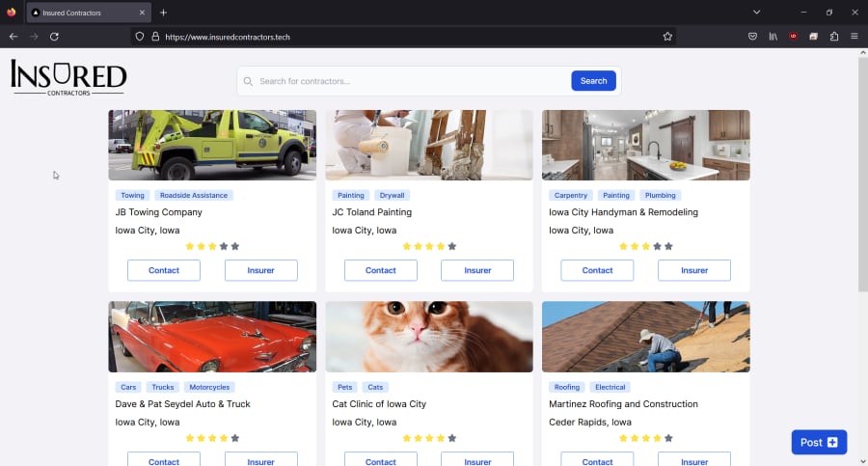View insurer for JC Toland Painting
The height and width of the screenshot is (466, 868).
(477, 270)
